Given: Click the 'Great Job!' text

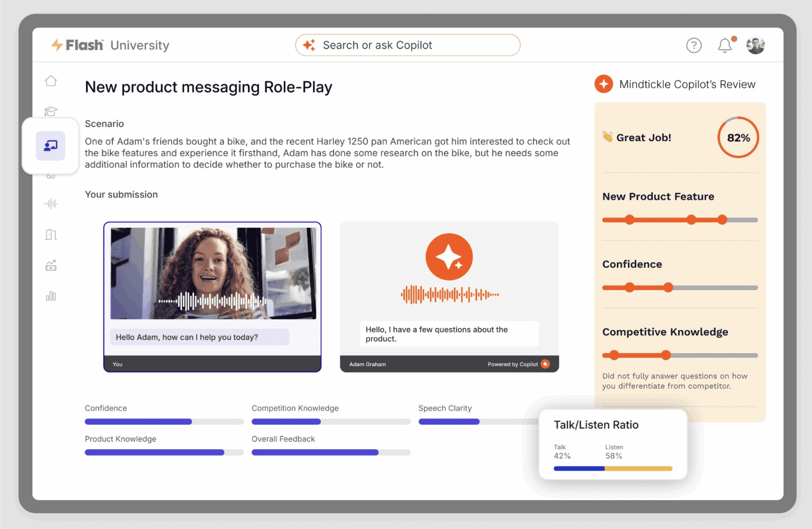Looking at the screenshot, I should tap(643, 138).
